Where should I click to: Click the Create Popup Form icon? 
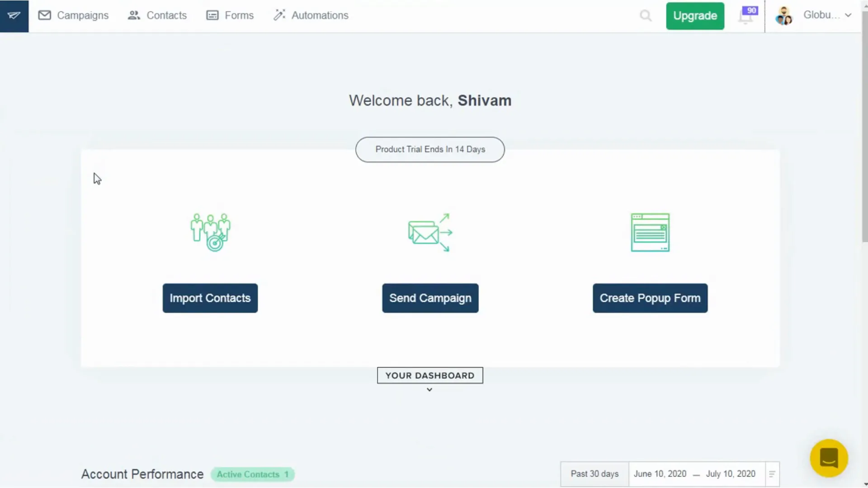point(651,232)
